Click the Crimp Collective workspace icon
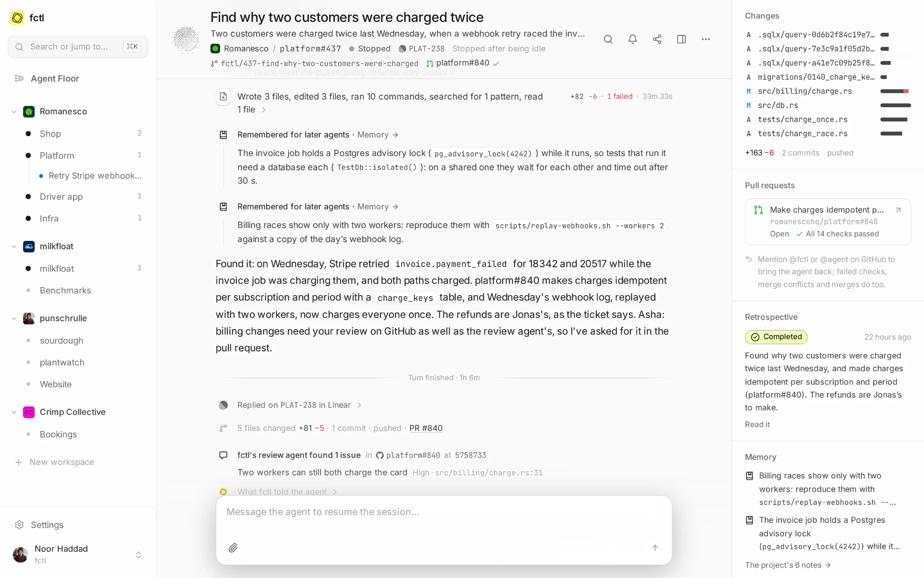The image size is (924, 578). click(29, 412)
